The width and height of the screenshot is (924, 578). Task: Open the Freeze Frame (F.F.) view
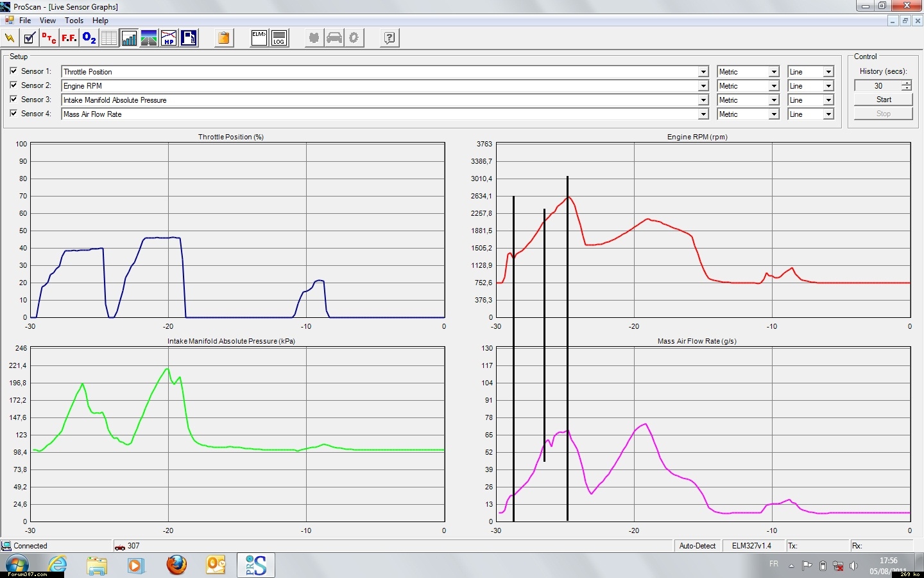coord(69,39)
